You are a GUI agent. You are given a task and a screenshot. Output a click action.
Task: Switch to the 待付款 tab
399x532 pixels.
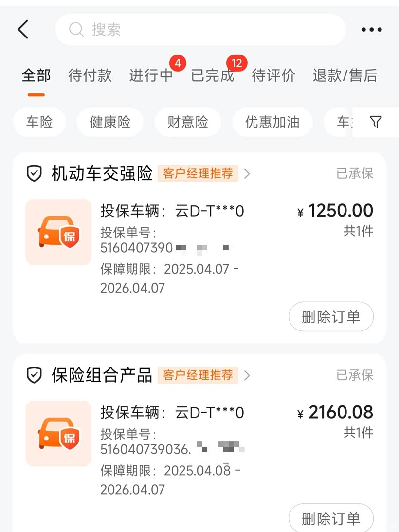click(90, 75)
